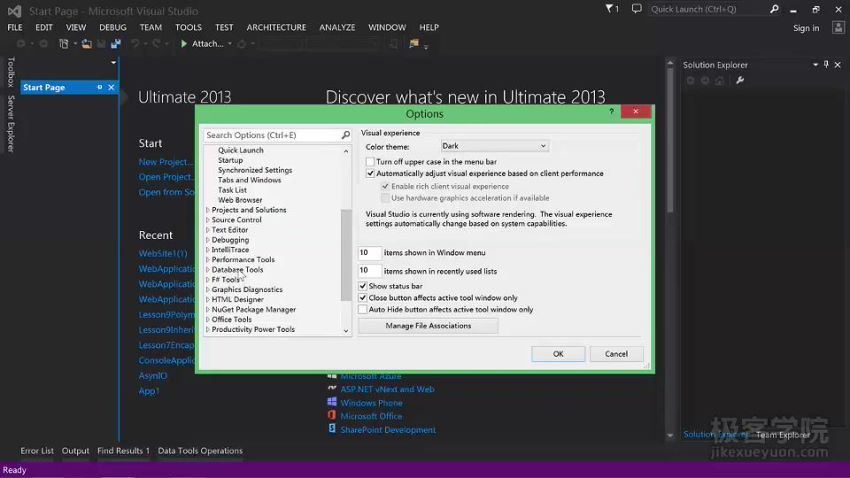Open the FILE menu
Image resolution: width=850 pixels, height=478 pixels.
[15, 27]
